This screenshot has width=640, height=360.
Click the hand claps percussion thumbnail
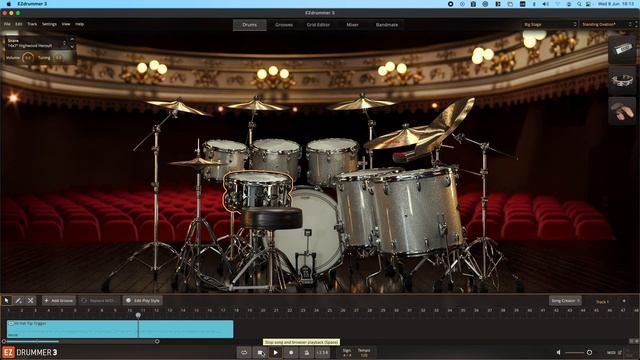coord(622,111)
